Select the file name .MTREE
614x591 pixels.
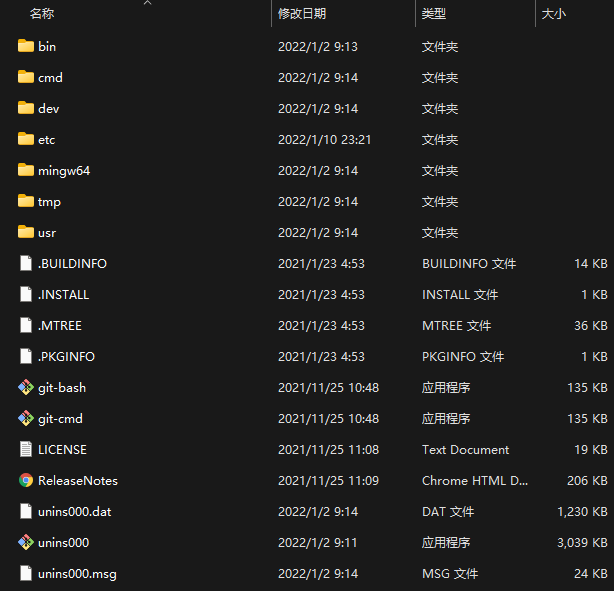coord(60,325)
